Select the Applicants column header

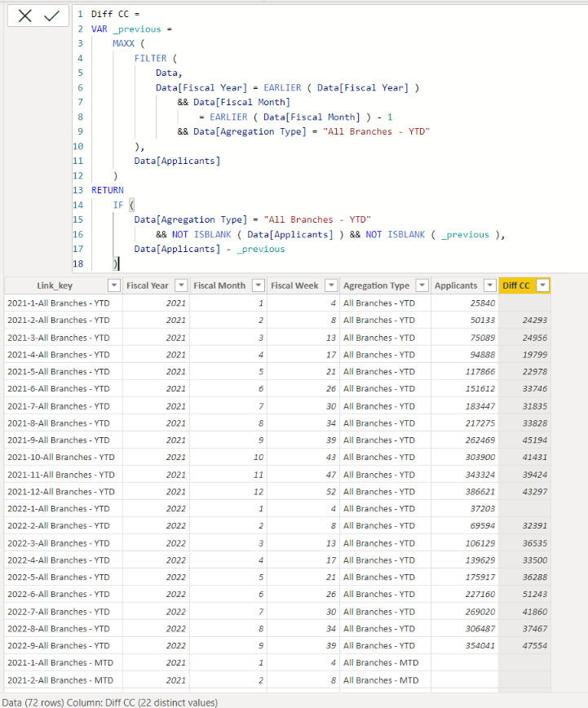click(x=456, y=285)
